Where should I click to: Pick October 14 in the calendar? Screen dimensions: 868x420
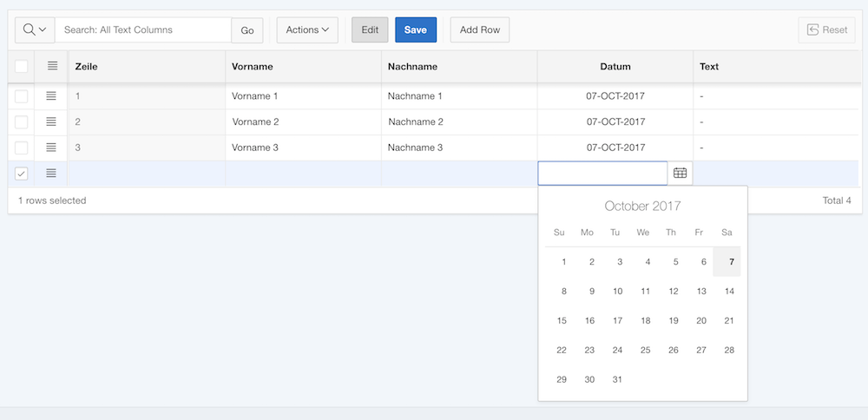(x=727, y=291)
